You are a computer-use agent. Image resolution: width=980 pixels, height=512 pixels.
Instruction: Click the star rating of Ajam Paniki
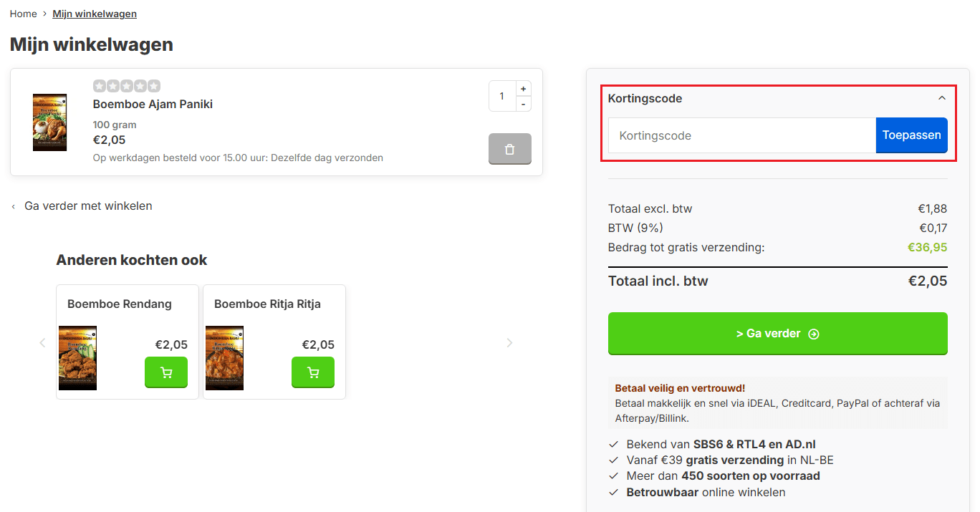tap(127, 86)
